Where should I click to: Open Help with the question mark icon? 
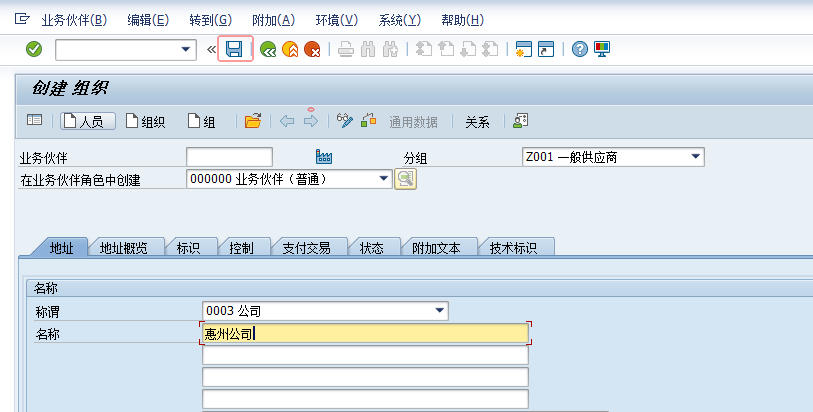(579, 49)
